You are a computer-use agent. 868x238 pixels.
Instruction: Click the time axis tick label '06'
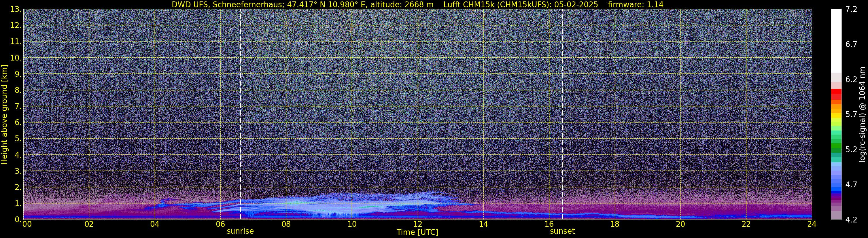[x=220, y=224]
